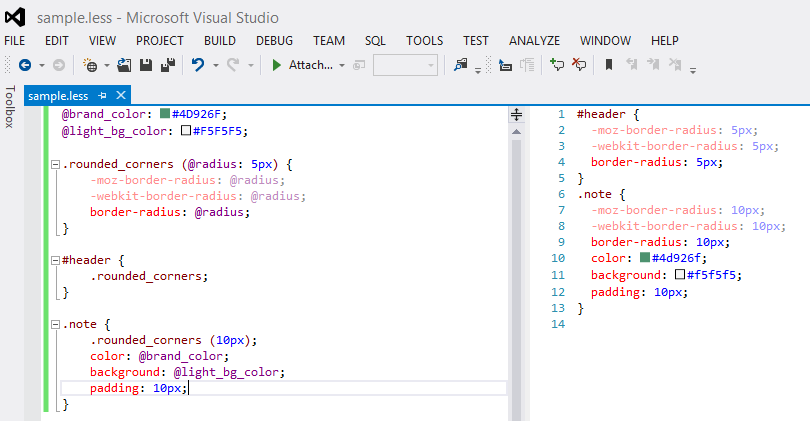Viewport: 810px width, 421px height.
Task: Pin the sample.less tab
Action: [103, 95]
